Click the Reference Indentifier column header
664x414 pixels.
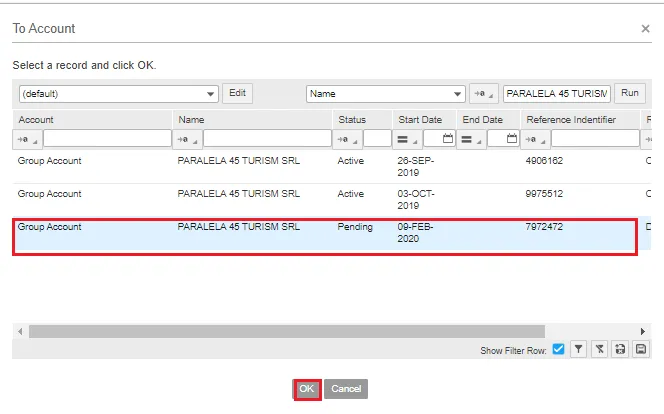pyautogui.click(x=571, y=120)
